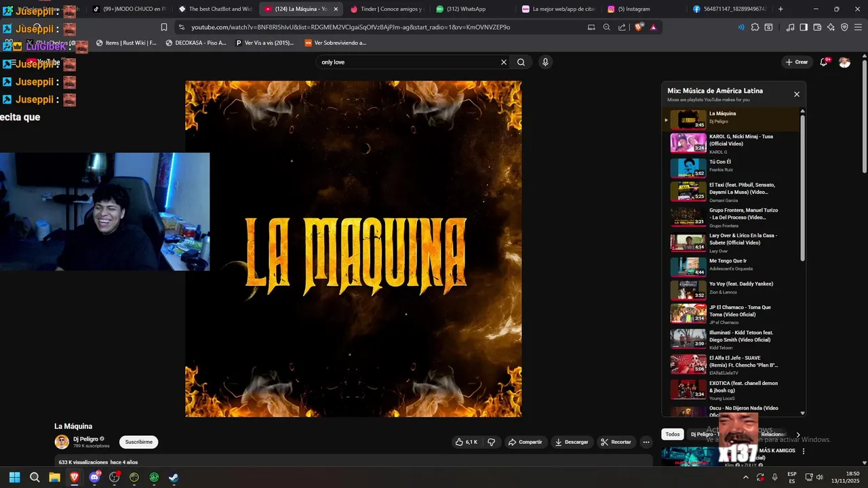Viewport: 868px width, 488px height.
Task: Close the Mix playlist panel
Action: pos(797,94)
